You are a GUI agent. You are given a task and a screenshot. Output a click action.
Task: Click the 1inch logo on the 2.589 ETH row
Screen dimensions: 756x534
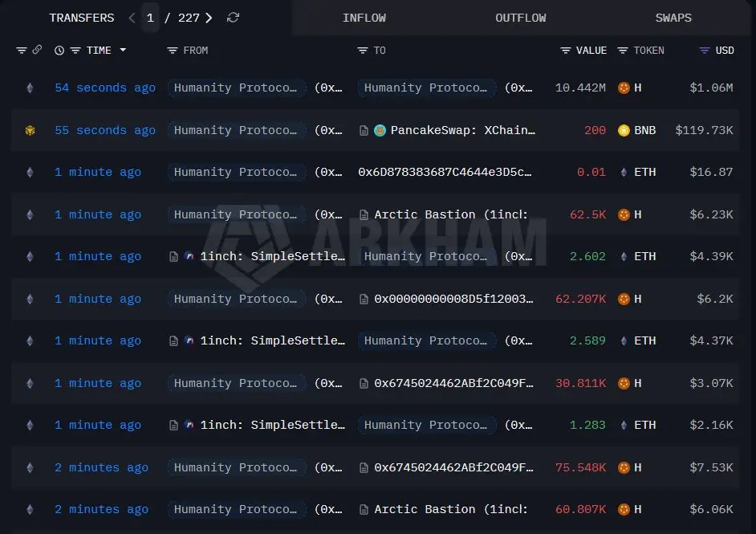(189, 340)
